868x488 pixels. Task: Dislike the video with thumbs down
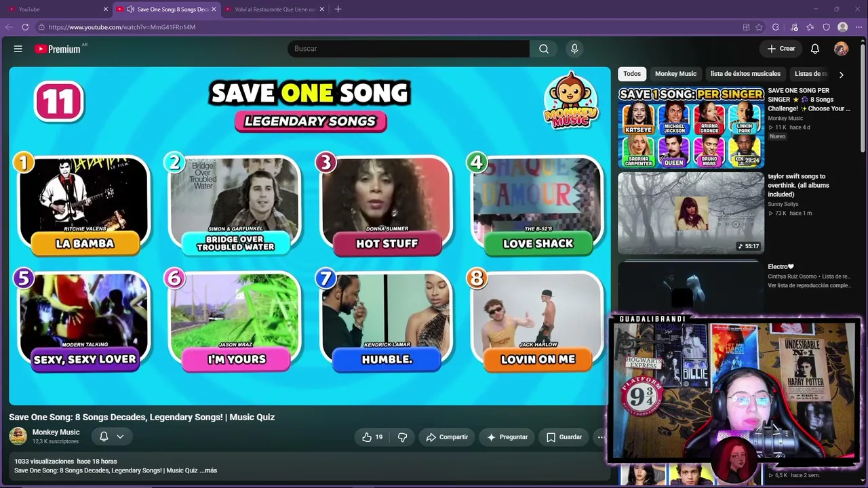402,437
